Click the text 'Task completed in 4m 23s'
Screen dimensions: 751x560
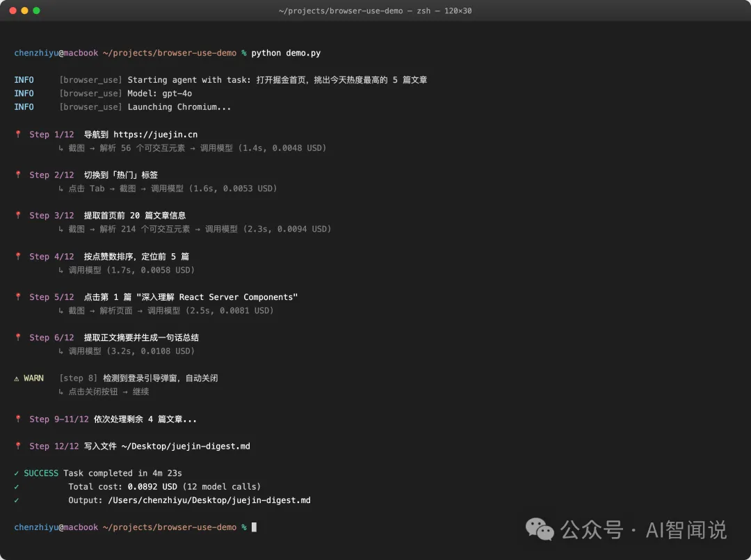coord(122,473)
